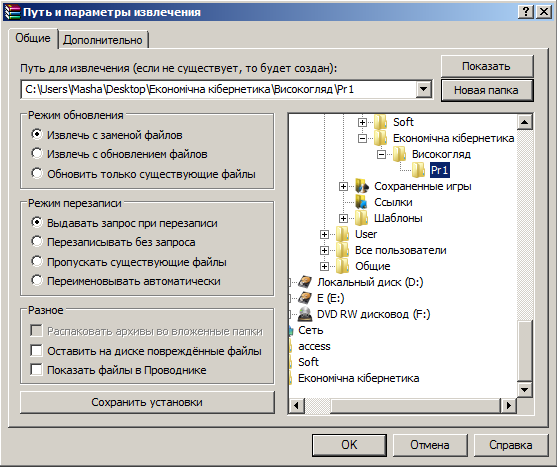Click the Все пользователи folder icon
557x470 pixels.
click(342, 250)
